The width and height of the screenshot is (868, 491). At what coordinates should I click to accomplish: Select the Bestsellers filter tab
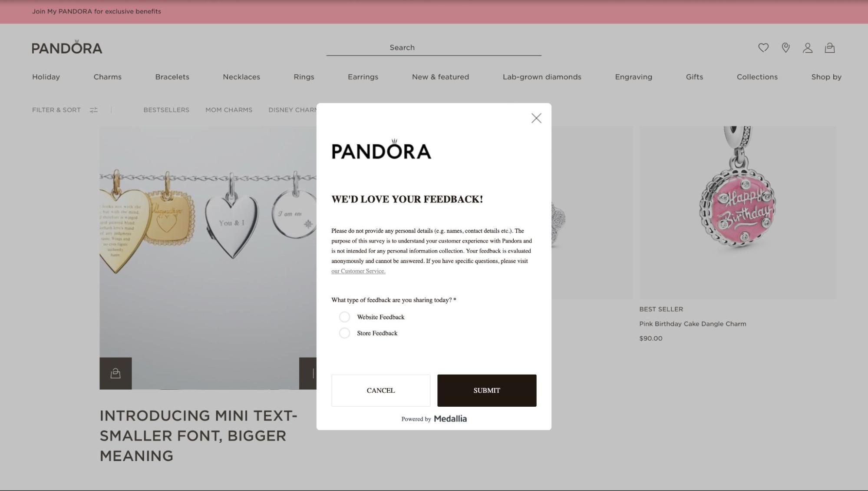click(x=166, y=110)
